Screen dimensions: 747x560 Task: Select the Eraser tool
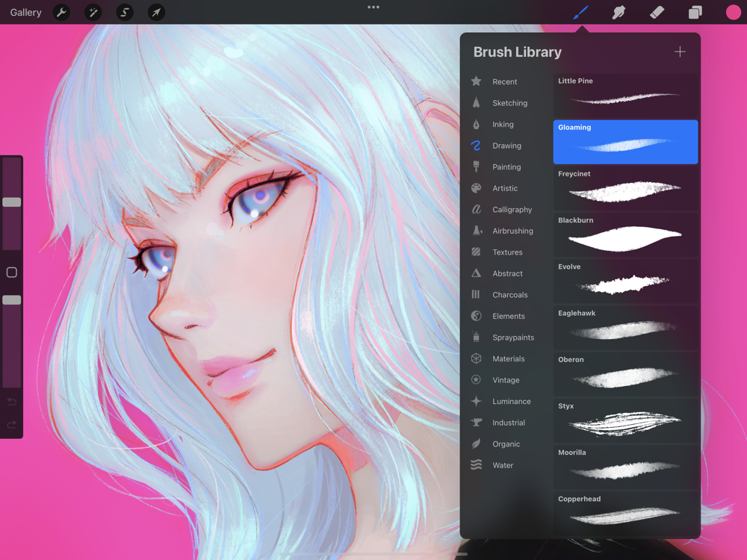click(657, 13)
